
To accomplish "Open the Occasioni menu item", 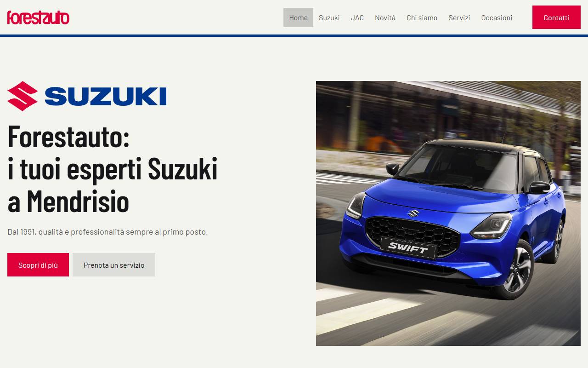I will [497, 17].
